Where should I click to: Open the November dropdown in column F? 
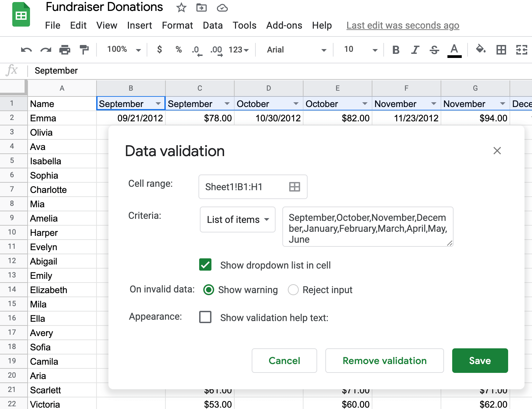434,103
